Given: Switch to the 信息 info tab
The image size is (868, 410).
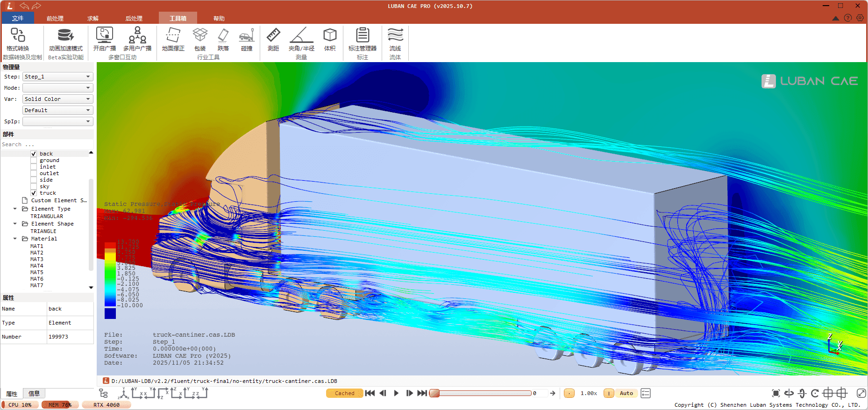Looking at the screenshot, I should coord(34,394).
